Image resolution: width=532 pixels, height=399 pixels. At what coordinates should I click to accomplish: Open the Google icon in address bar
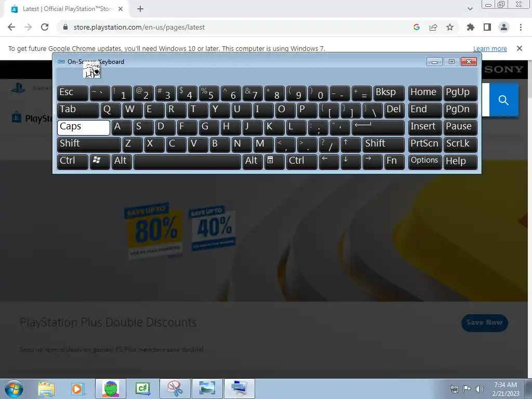pyautogui.click(x=416, y=27)
